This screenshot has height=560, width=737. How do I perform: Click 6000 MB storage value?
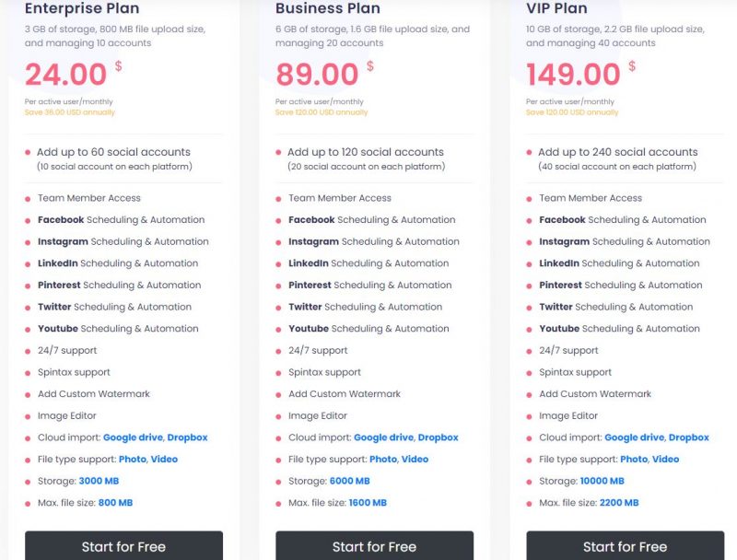coord(350,481)
